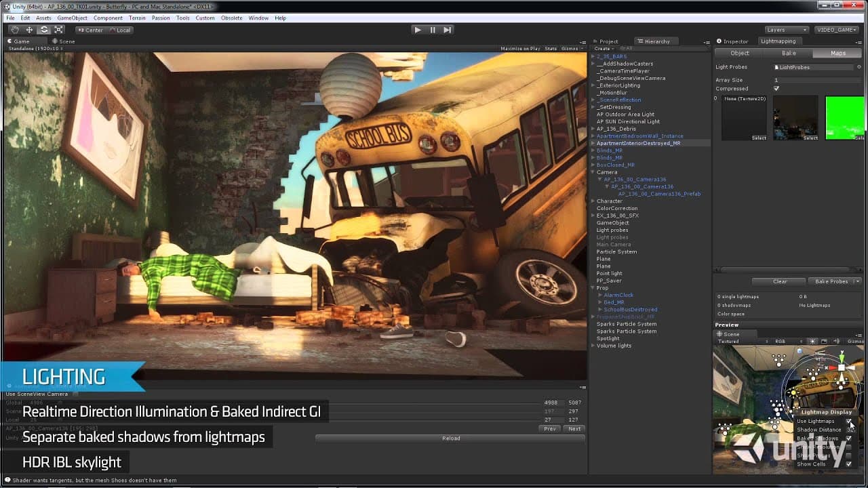Toggle the Center pivot mode button
Image resolution: width=868 pixels, height=488 pixels.
[90, 30]
